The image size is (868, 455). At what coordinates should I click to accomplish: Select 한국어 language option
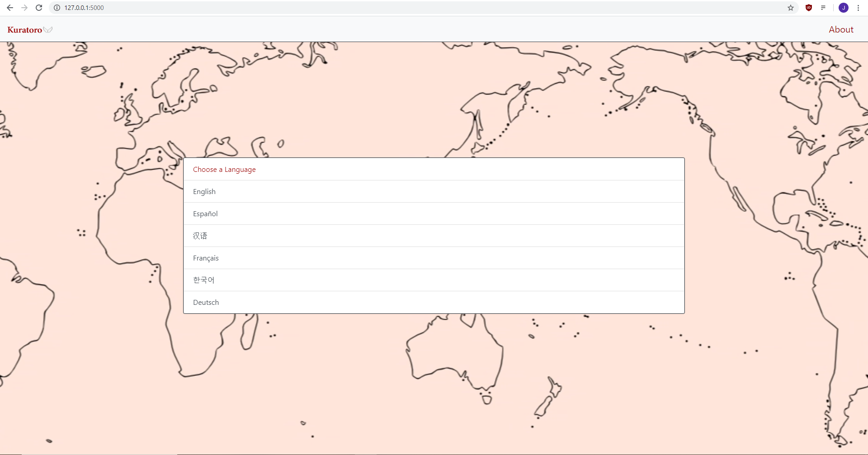pos(434,280)
